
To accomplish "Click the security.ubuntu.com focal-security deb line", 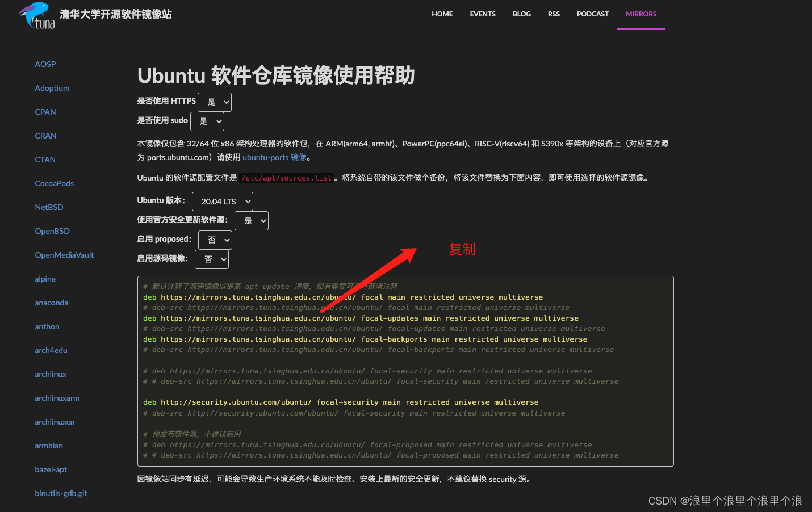I will [x=341, y=402].
